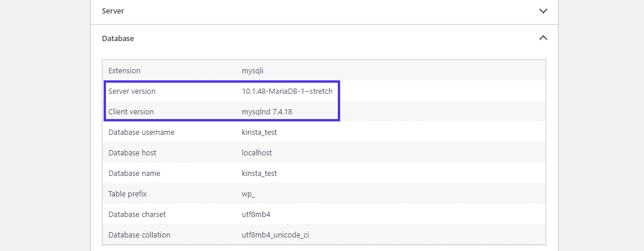Click the utf8mb4_unicode_ci collation value
644x251 pixels.
[x=275, y=235]
